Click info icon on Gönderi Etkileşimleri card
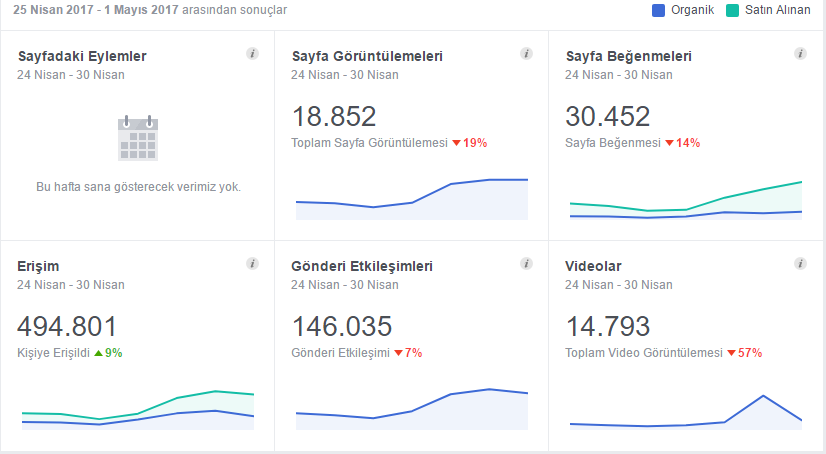This screenshot has width=826, height=454. (526, 264)
